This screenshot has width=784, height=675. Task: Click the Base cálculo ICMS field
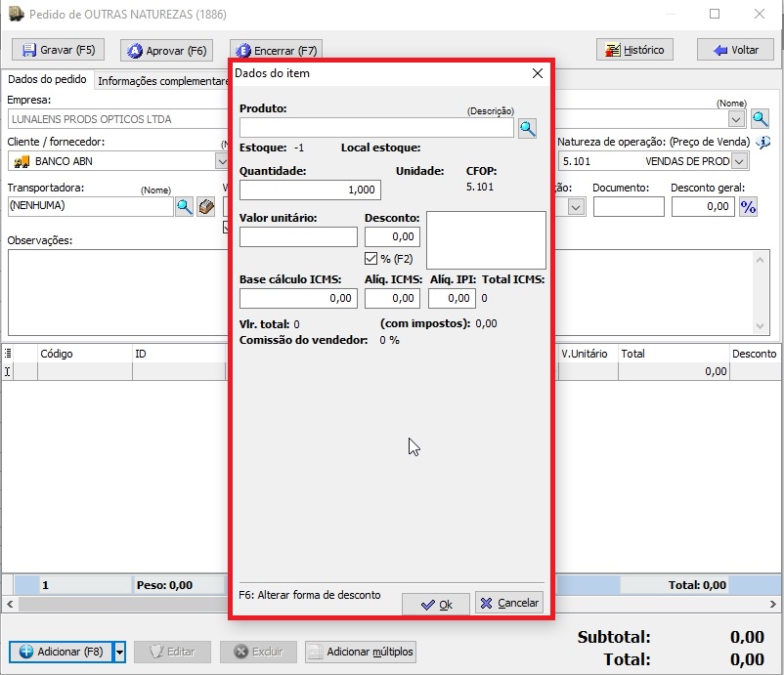[298, 298]
